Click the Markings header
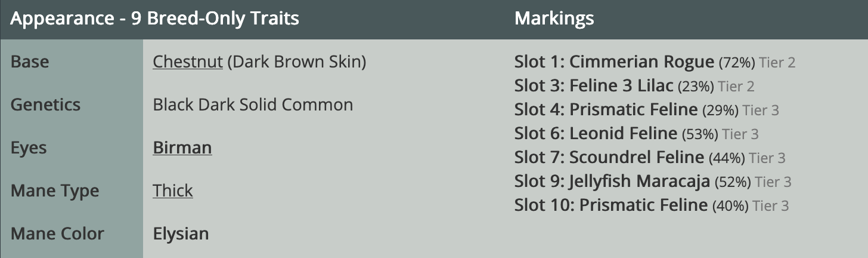The image size is (868, 258). (x=554, y=19)
